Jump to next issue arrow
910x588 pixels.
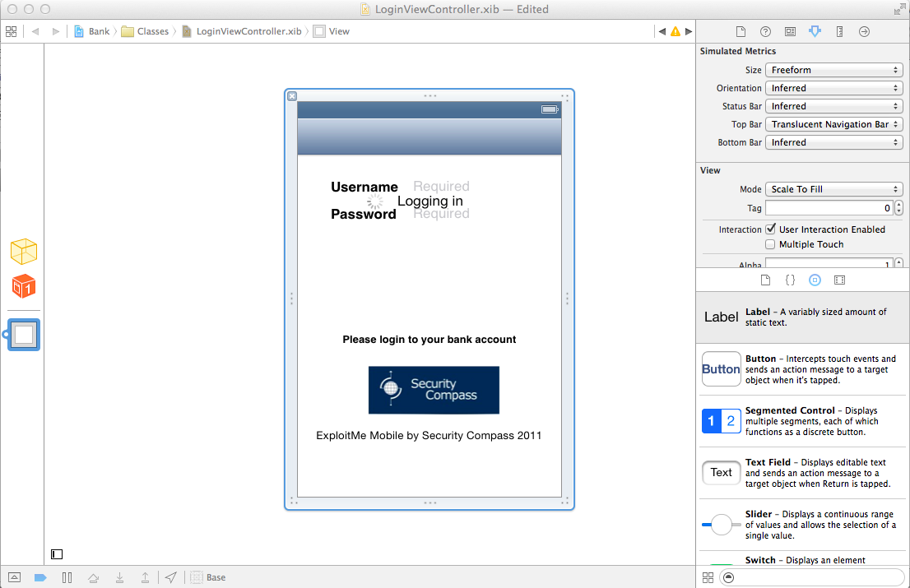689,31
